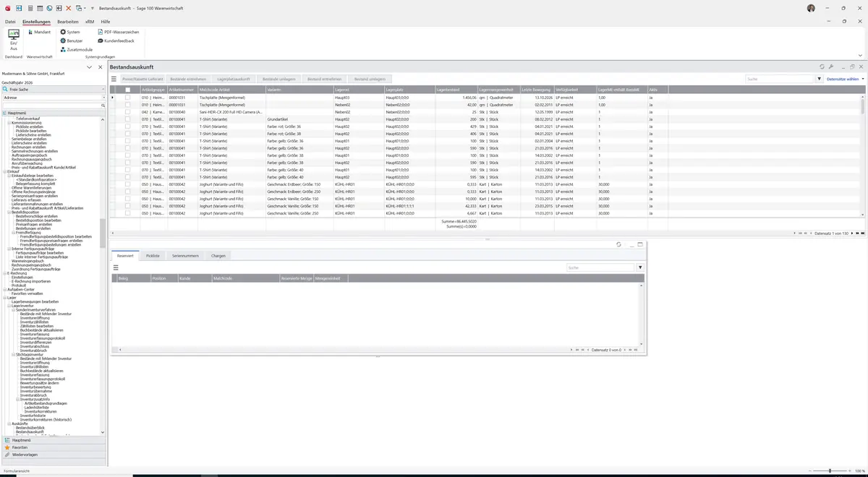The image size is (868, 477).
Task: Open the Datensätze wählen dropdown
Action: click(845, 79)
